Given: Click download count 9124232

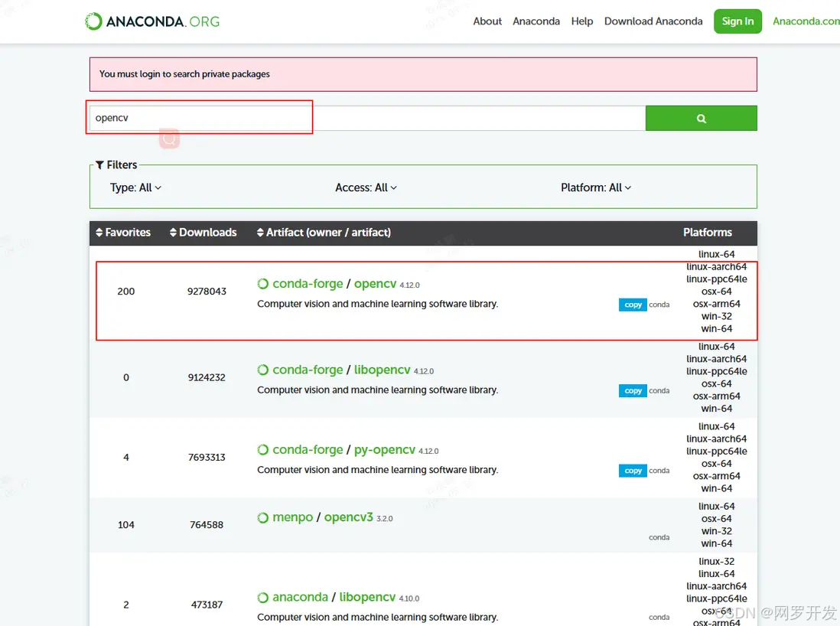Looking at the screenshot, I should (x=207, y=377).
